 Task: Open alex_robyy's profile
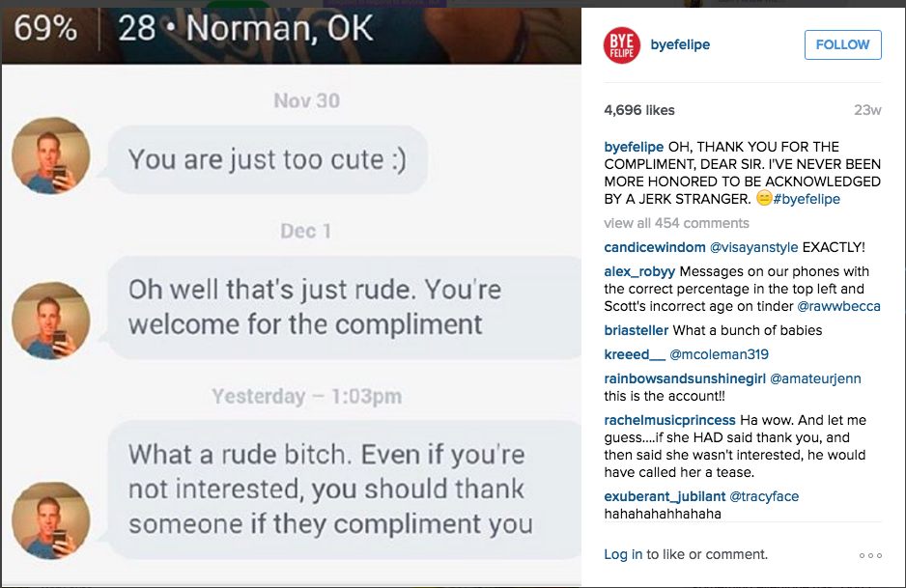[x=638, y=271]
